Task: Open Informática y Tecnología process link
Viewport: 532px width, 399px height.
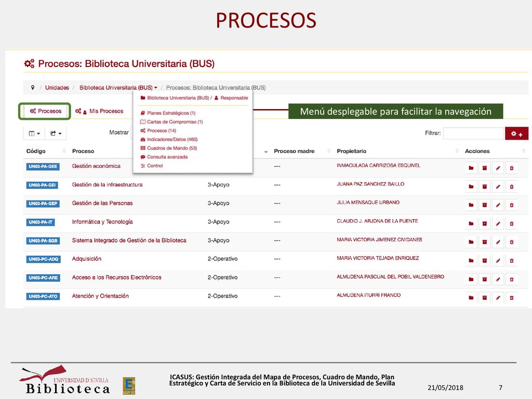Action: click(x=102, y=221)
